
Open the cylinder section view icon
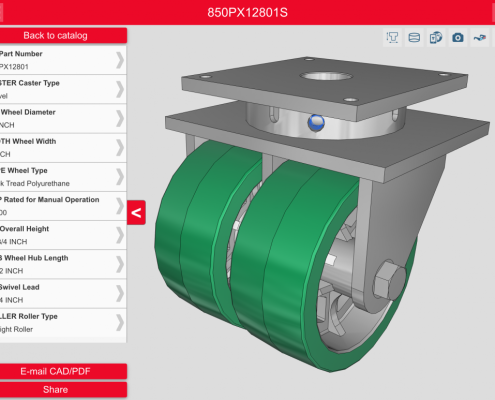(414, 37)
